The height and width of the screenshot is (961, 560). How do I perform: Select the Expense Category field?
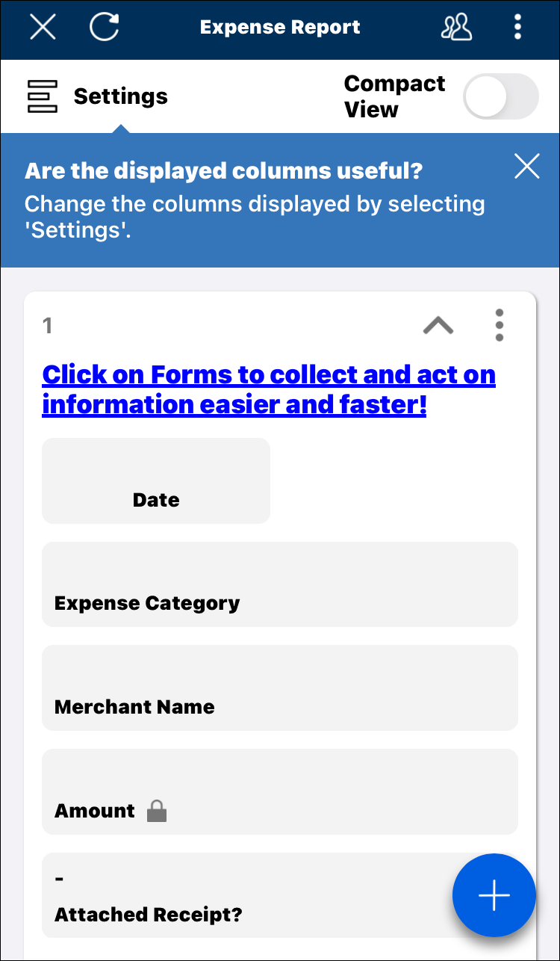279,584
